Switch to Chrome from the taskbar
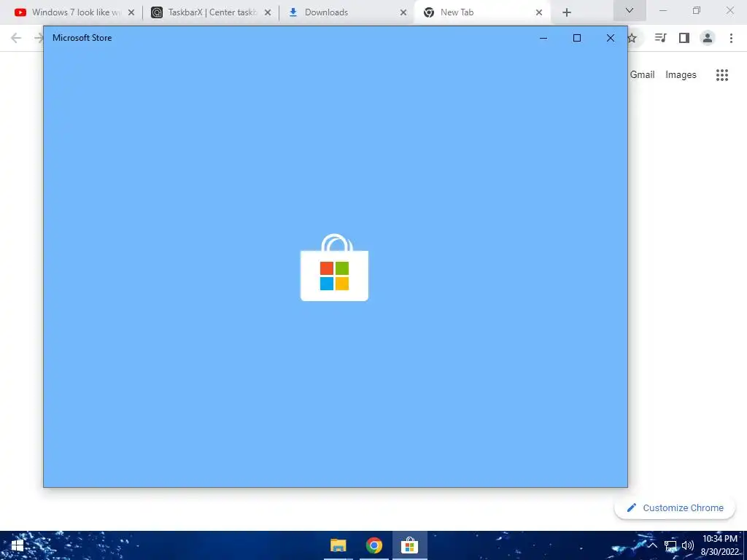 374,545
